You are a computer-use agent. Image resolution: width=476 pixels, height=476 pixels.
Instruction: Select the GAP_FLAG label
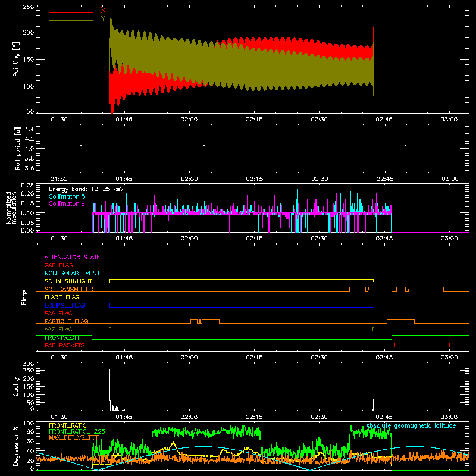(58, 265)
